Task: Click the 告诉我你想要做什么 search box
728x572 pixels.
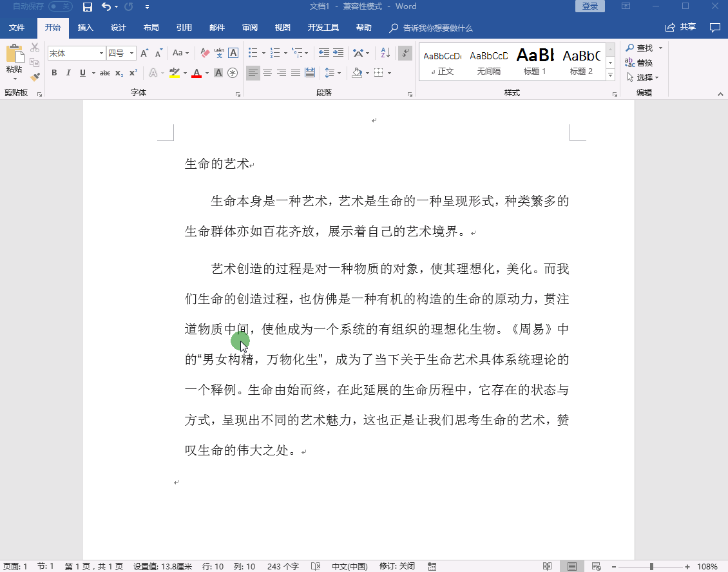Action: tap(432, 28)
